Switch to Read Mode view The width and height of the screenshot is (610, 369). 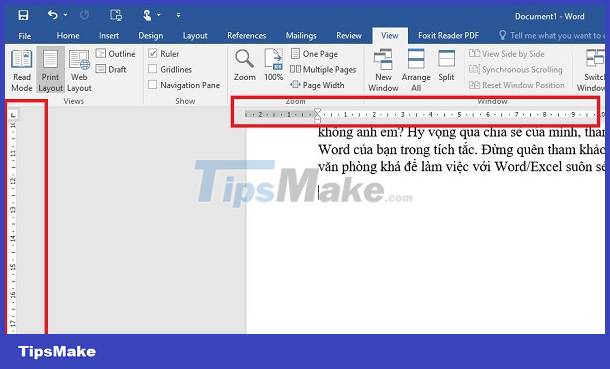click(x=22, y=71)
